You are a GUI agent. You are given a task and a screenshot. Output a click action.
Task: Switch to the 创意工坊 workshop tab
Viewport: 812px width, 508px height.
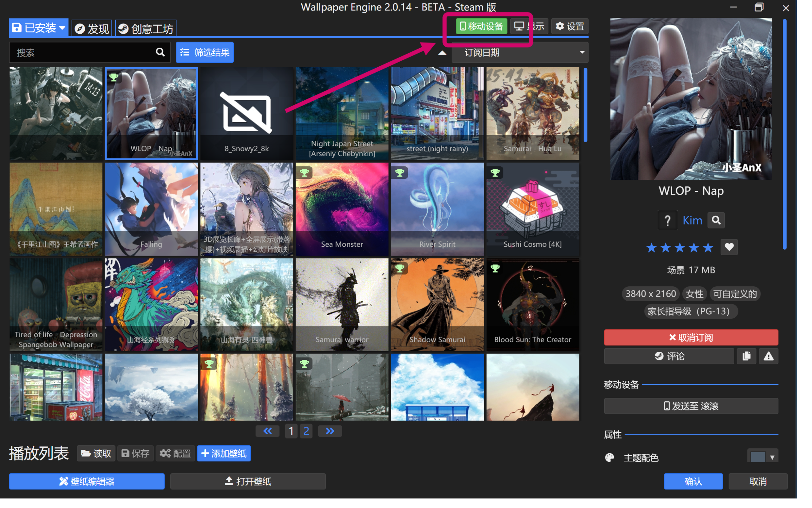(146, 29)
